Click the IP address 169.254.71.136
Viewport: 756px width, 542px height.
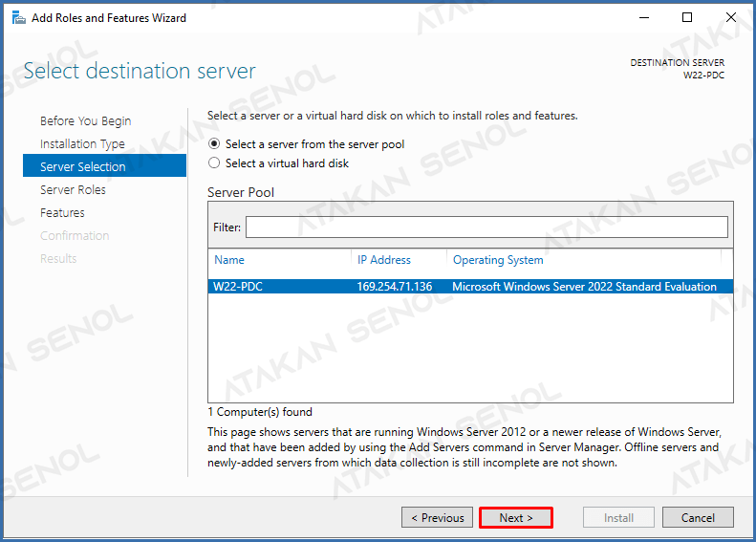click(x=395, y=287)
